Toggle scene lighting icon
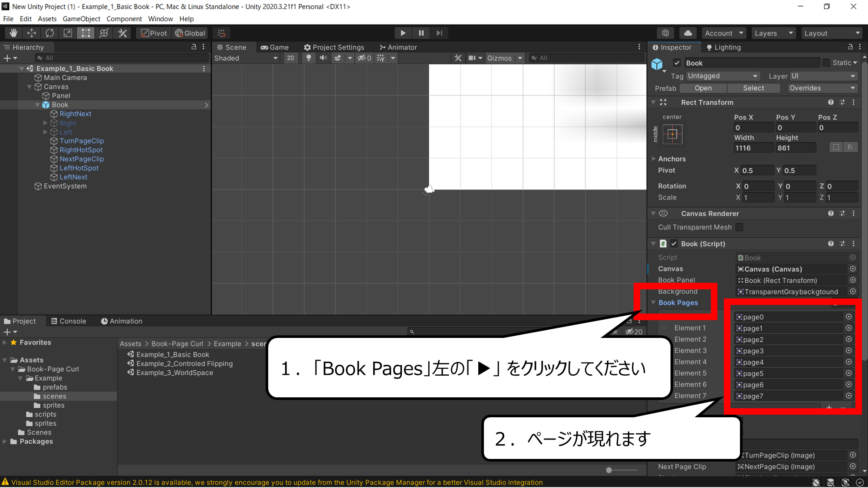Image resolution: width=868 pixels, height=488 pixels. 309,58
